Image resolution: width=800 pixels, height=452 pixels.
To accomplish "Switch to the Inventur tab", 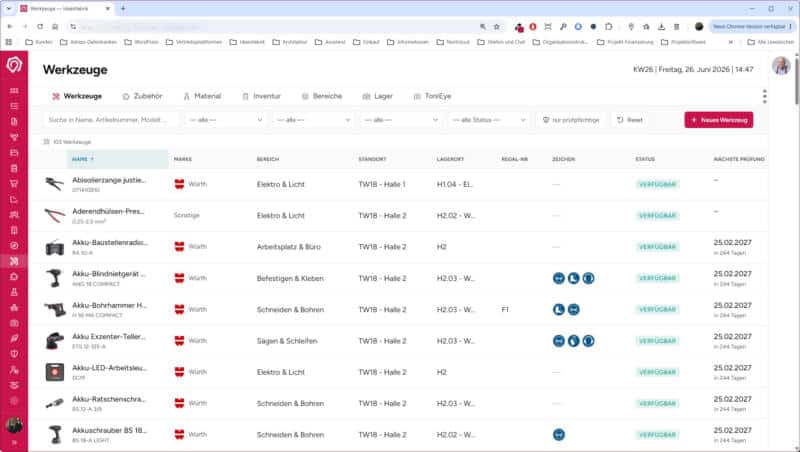I will coord(261,96).
